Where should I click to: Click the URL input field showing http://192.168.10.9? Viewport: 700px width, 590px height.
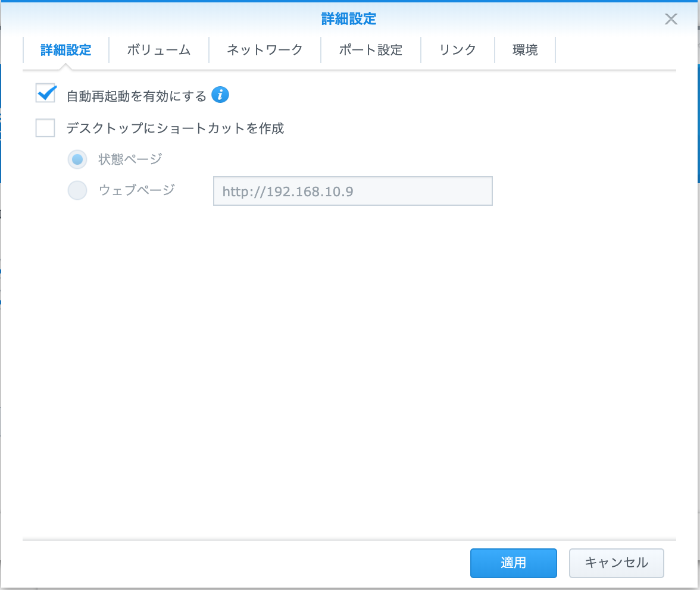(352, 191)
